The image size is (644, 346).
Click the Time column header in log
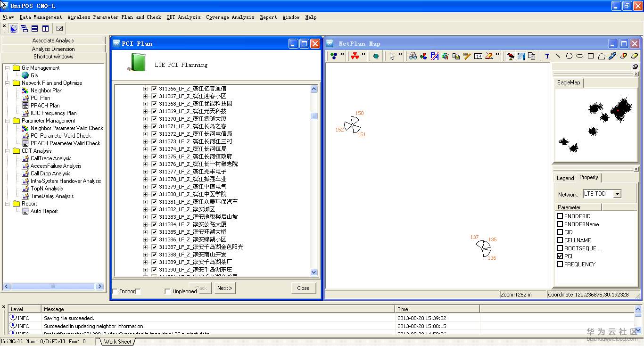point(437,309)
